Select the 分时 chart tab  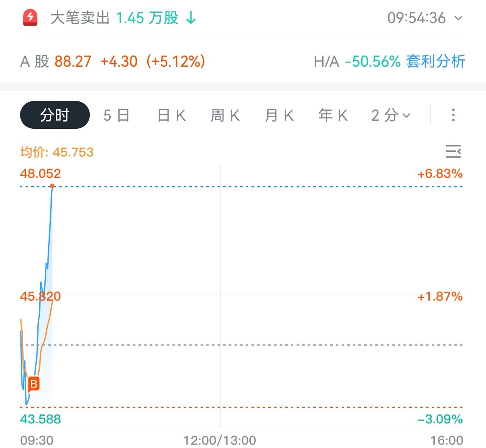[x=55, y=115]
